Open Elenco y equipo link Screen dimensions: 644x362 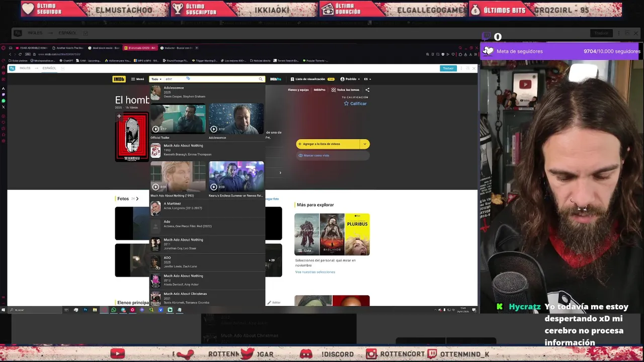tap(298, 90)
